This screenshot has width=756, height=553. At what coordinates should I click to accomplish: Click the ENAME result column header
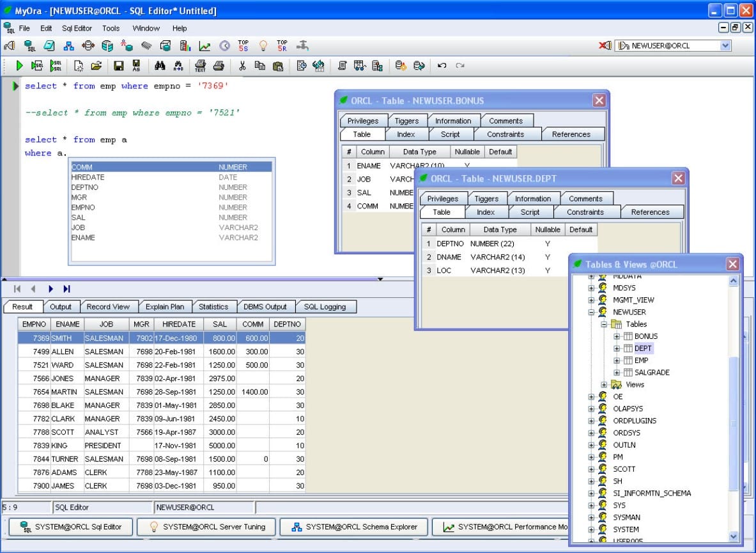click(68, 325)
